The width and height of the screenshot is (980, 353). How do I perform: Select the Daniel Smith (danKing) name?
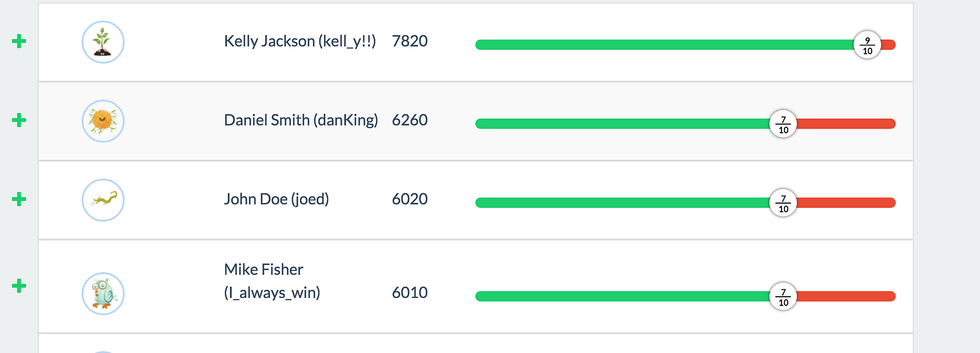point(301,120)
